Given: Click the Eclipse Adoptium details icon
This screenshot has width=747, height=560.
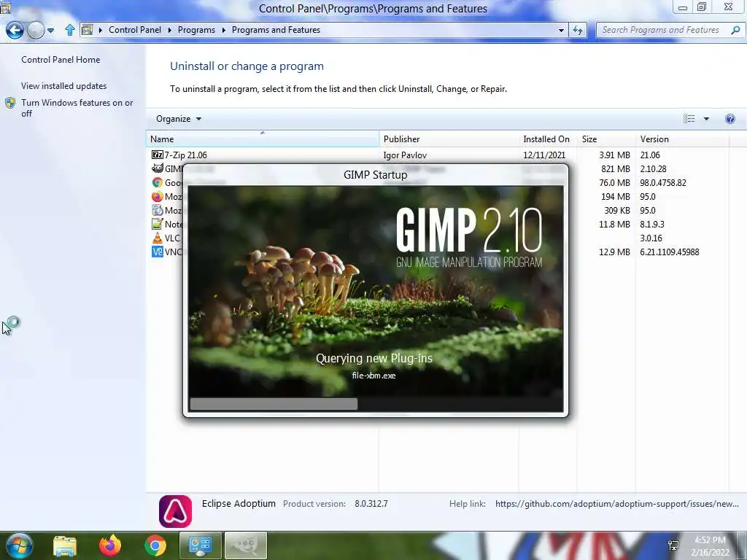Looking at the screenshot, I should click(x=175, y=511).
